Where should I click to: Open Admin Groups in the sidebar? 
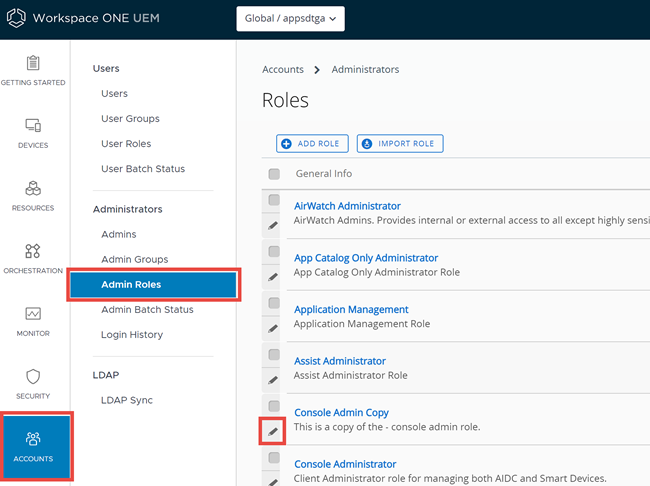click(x=135, y=260)
